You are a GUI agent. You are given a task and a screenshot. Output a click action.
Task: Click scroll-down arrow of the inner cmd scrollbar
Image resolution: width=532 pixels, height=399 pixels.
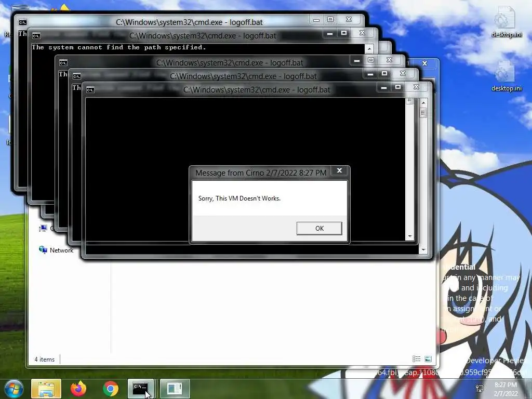click(409, 236)
